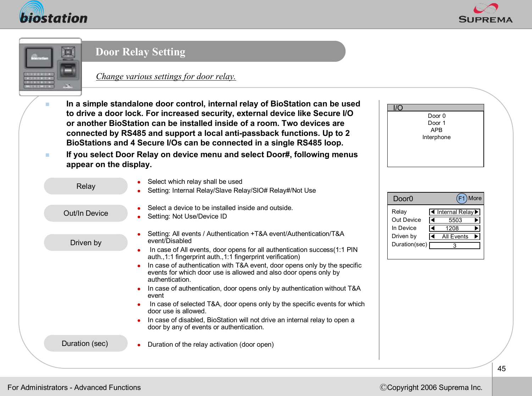The image size is (532, 396).
Task: Click the page number 45
Action: tap(501, 368)
